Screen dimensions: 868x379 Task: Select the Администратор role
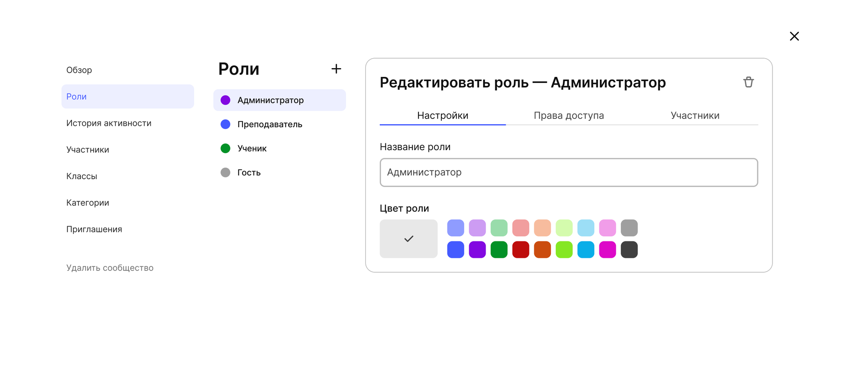pos(279,100)
